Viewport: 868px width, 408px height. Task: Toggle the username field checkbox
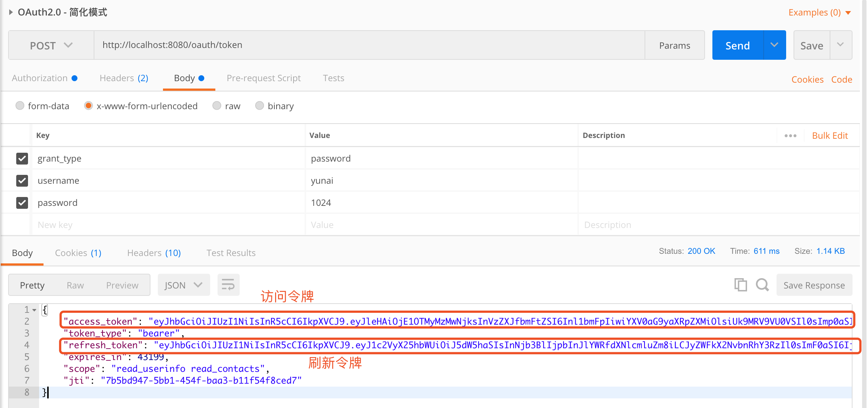(x=22, y=180)
